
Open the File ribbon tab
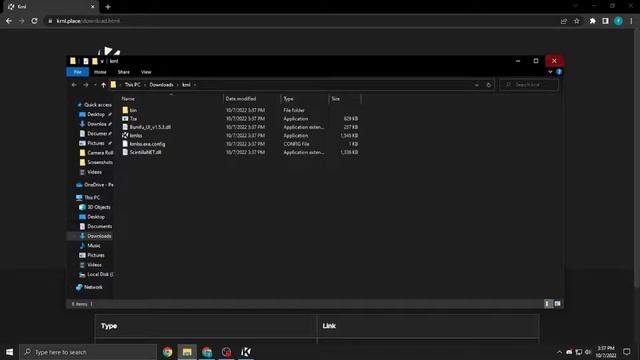click(78, 72)
